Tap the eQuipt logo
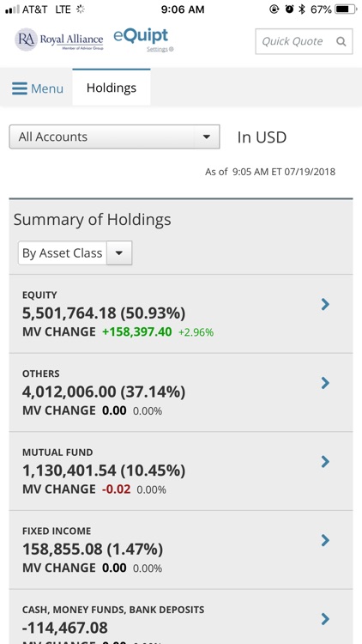 (x=141, y=36)
